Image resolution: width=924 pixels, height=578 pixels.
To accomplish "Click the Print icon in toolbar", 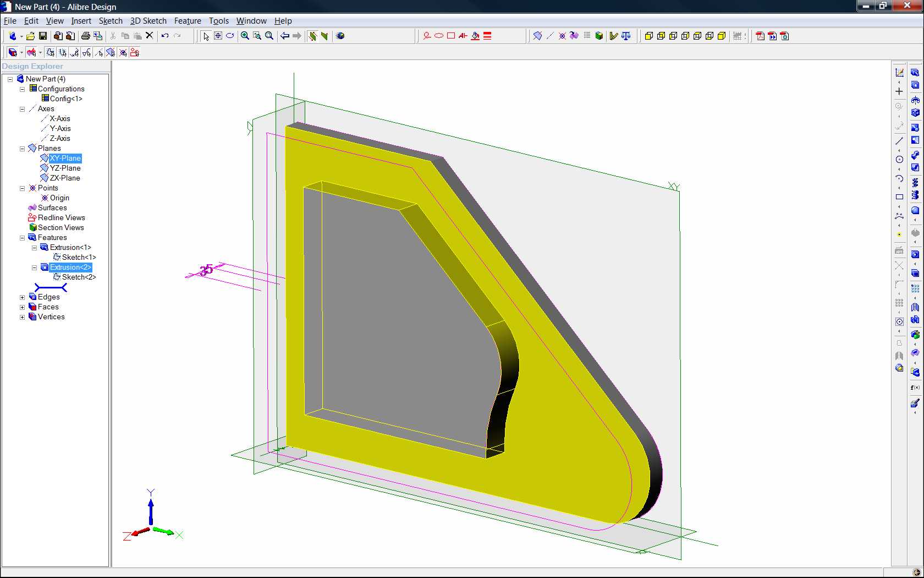I will (x=85, y=36).
